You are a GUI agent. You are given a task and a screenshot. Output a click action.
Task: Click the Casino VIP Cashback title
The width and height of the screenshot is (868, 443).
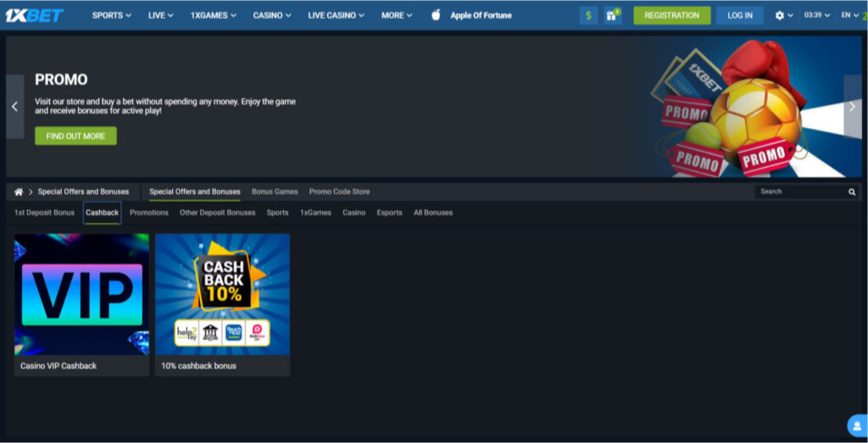pos(58,366)
